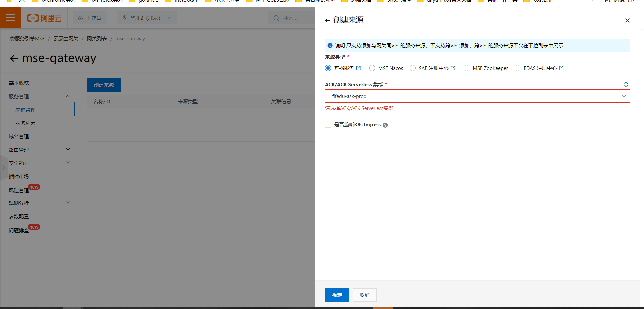Open 容器服务 external link icon

point(358,68)
